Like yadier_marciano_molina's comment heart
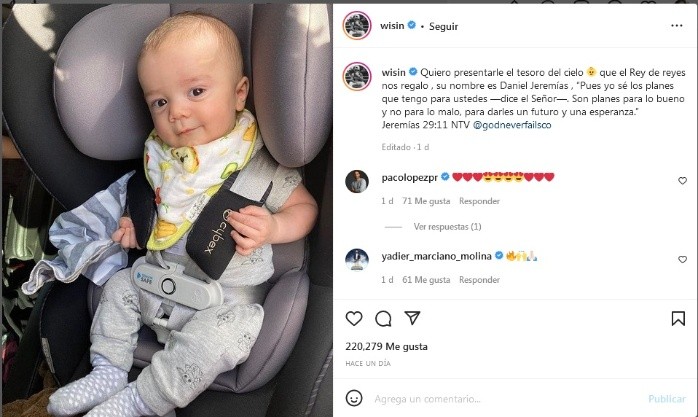698x417 pixels. click(x=682, y=259)
